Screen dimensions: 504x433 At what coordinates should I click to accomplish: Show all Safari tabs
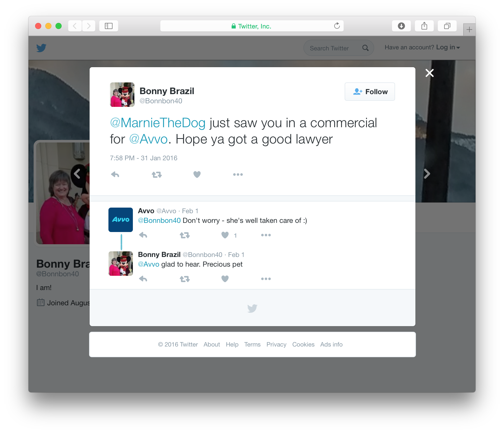(x=447, y=26)
